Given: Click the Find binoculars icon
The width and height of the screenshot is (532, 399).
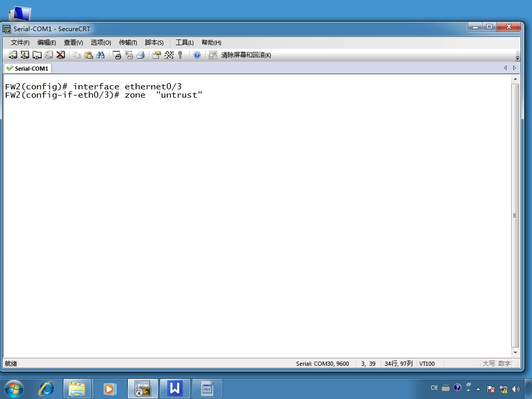Looking at the screenshot, I should [x=100, y=55].
